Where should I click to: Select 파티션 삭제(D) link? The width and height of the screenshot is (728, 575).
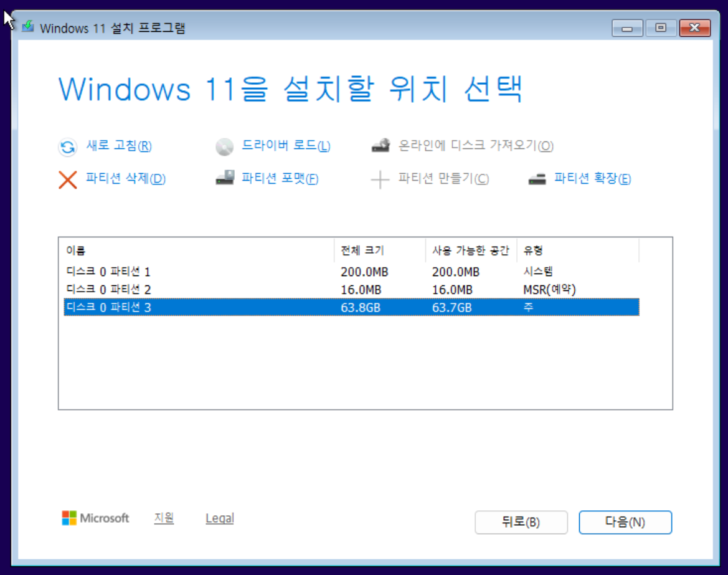[126, 178]
